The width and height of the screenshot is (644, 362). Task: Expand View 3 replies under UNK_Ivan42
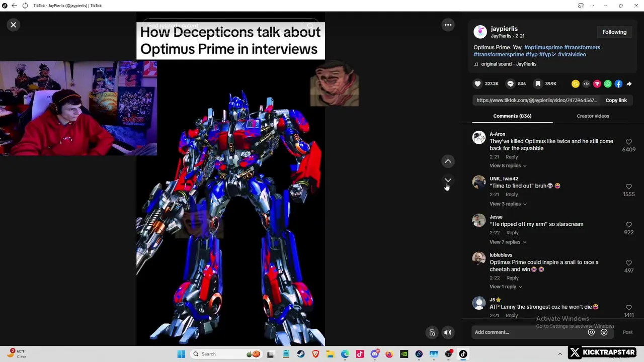pos(508,204)
